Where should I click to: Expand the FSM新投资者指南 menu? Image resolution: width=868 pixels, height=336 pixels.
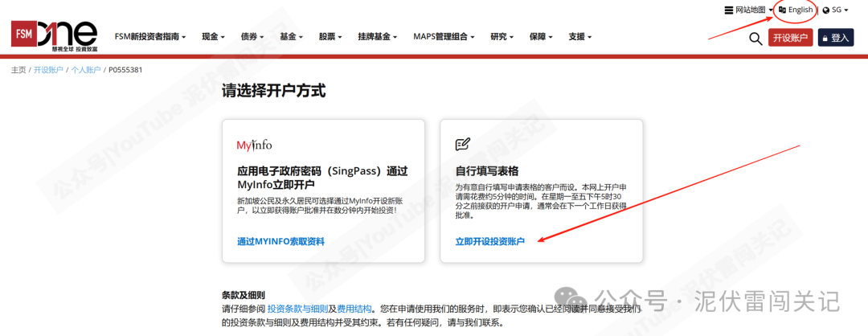click(x=150, y=36)
